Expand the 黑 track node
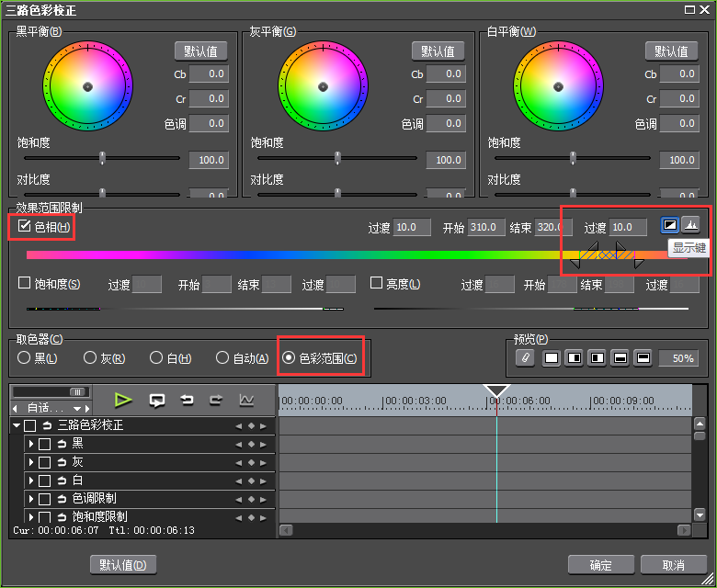 (x=31, y=444)
